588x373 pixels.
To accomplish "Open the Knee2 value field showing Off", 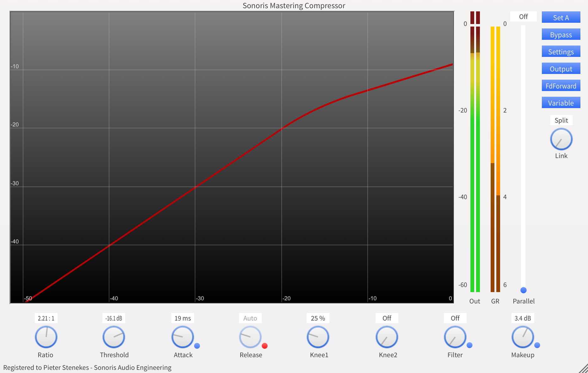I will (387, 318).
